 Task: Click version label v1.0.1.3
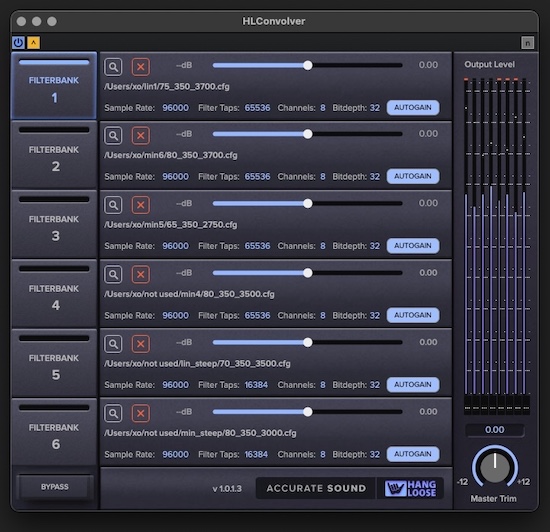pyautogui.click(x=227, y=489)
